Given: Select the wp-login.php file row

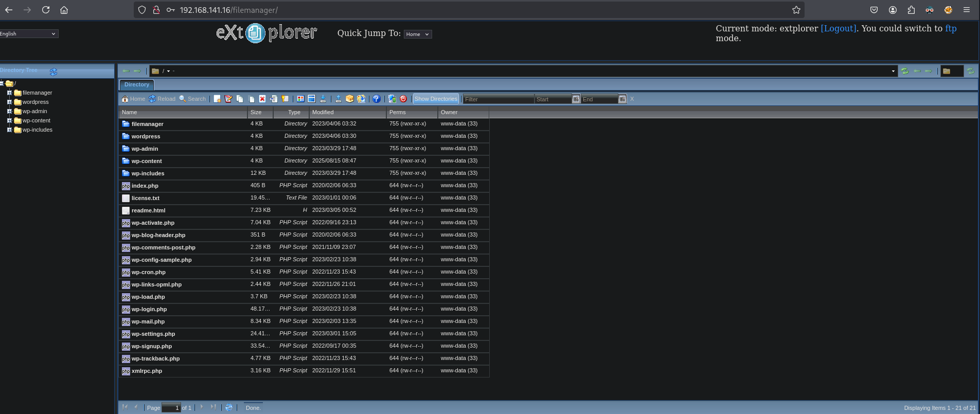Looking at the screenshot, I should (x=149, y=309).
